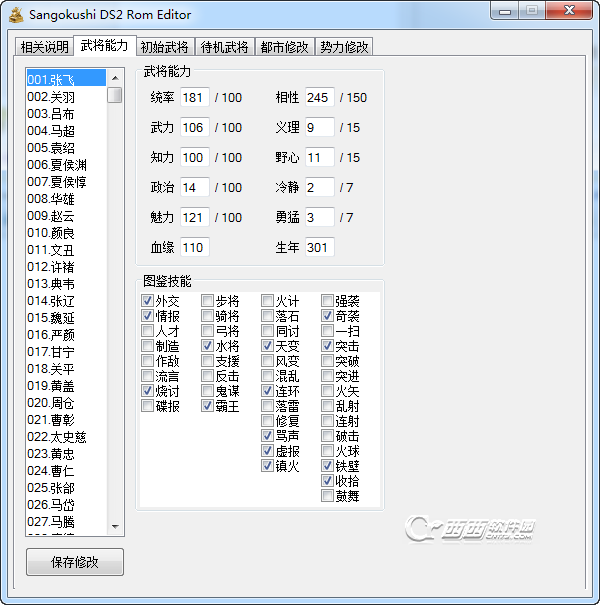600x605 pixels.
Task: Select 001.张飞 highlighted entry
Action: (x=66, y=79)
